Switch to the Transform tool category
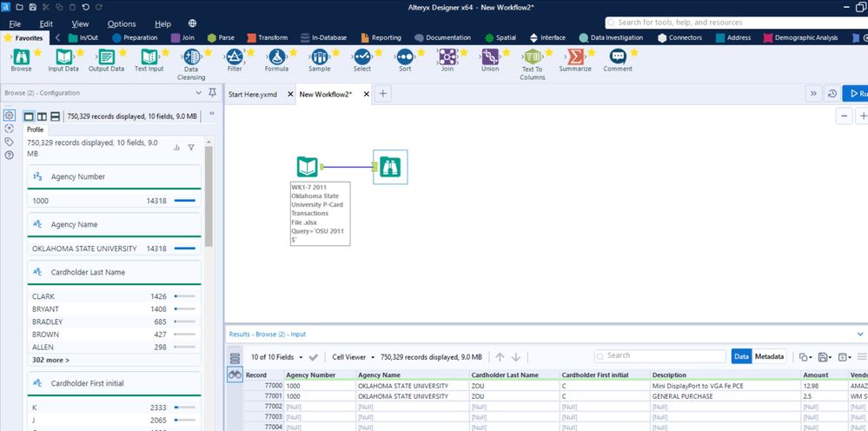868x431 pixels. pos(267,37)
